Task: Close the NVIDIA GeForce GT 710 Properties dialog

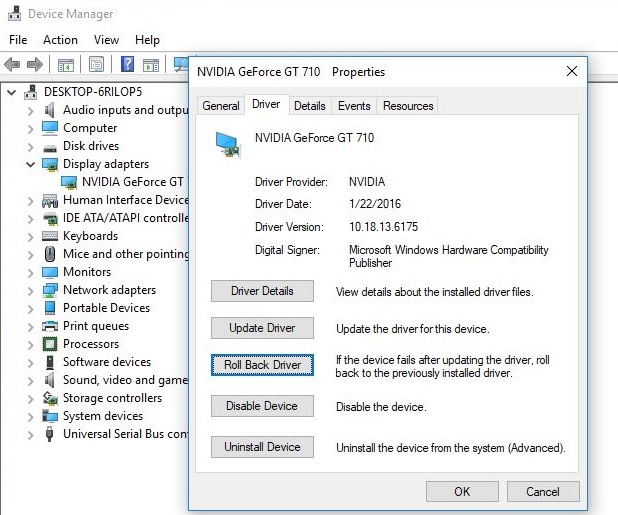Action: [x=572, y=71]
